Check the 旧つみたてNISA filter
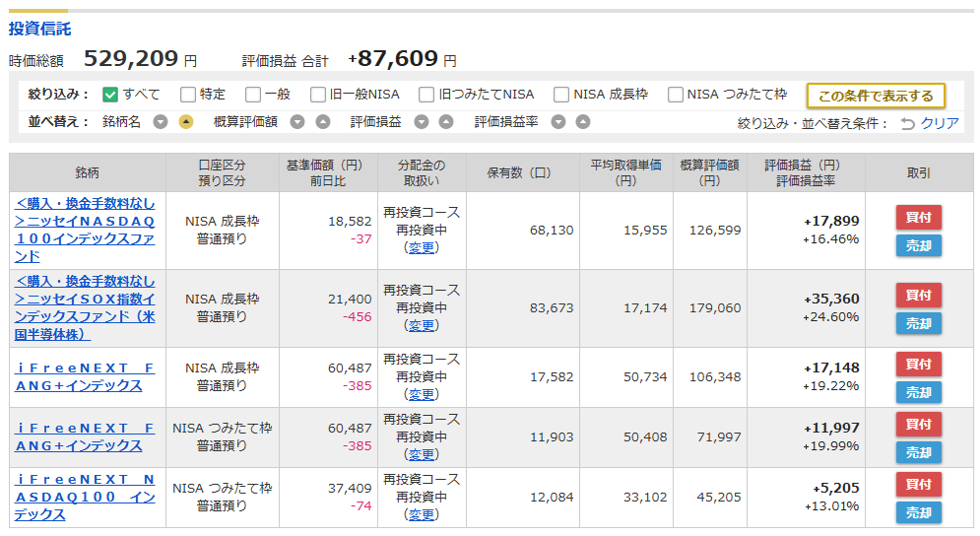Viewport: 980px width, 536px height. click(426, 95)
